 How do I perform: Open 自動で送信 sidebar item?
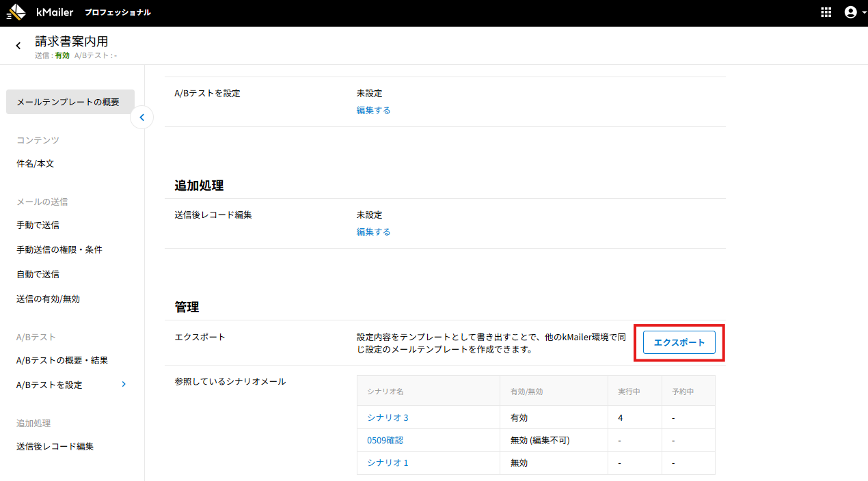point(38,274)
